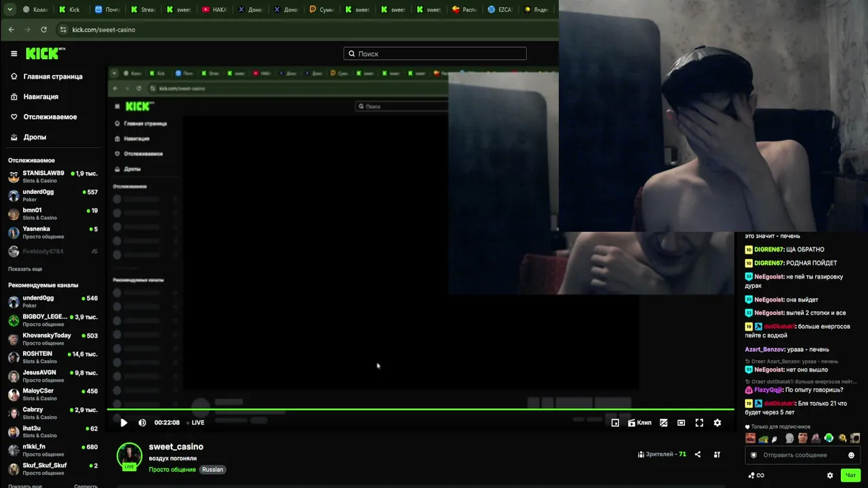Click the green stream progress bar
Viewport: 868px width, 488px height.
420,409
